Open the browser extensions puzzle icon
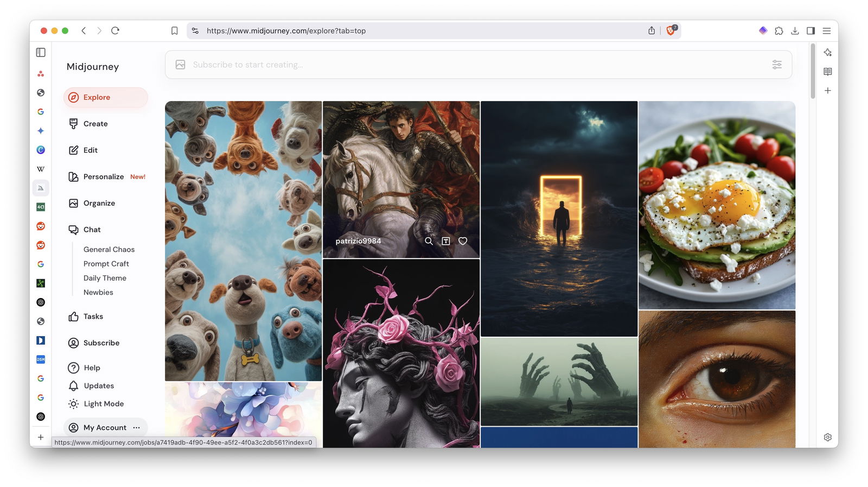Screen dimensions: 868x487 click(779, 31)
